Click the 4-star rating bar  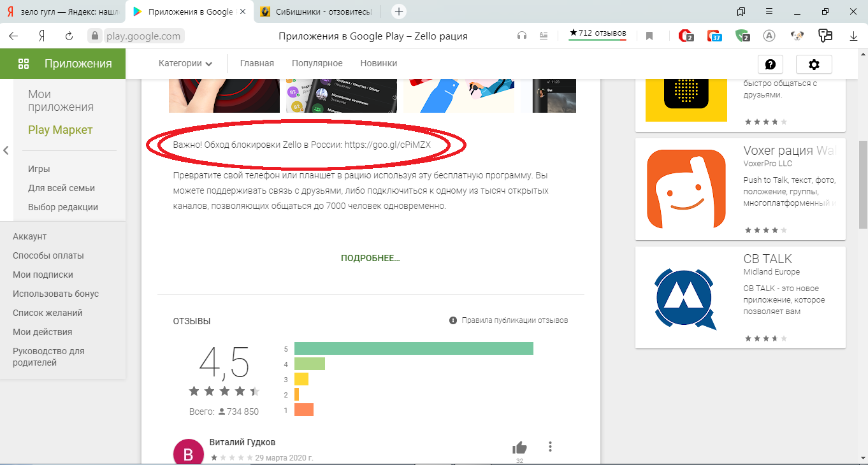click(x=310, y=364)
